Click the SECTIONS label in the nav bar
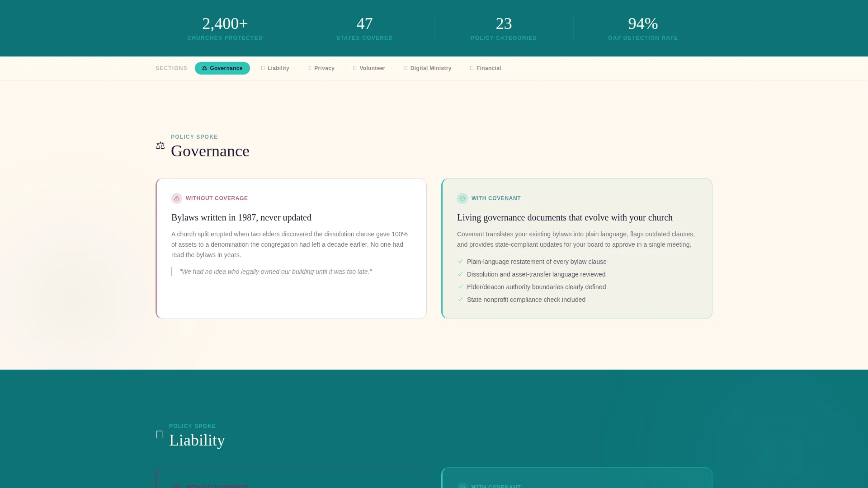The image size is (868, 488). point(171,68)
